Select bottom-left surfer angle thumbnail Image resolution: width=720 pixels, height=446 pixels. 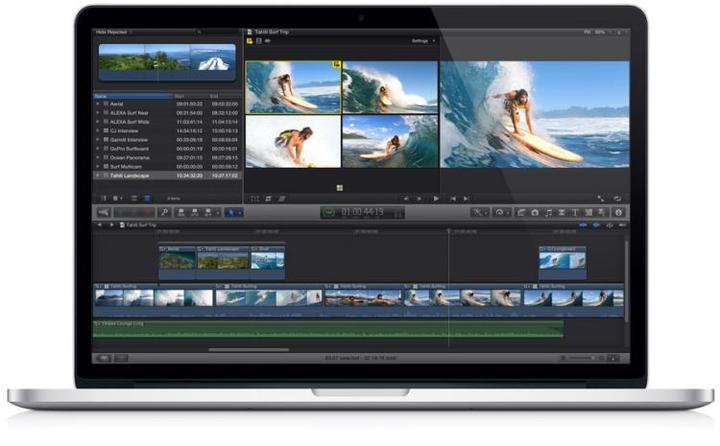[293, 141]
